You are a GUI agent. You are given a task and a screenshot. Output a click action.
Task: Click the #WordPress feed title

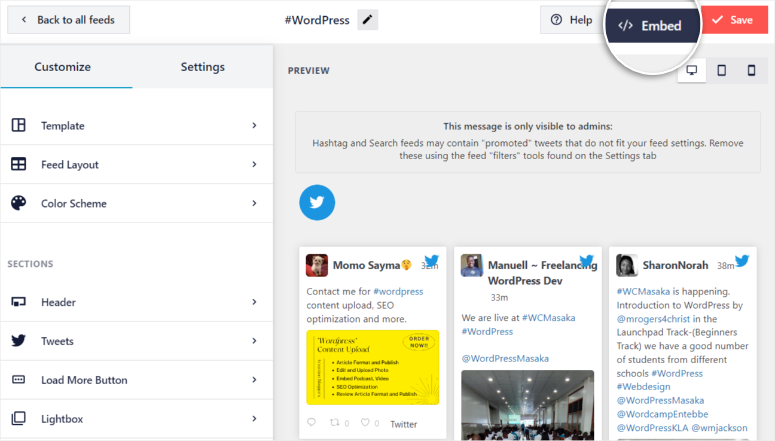coord(317,20)
